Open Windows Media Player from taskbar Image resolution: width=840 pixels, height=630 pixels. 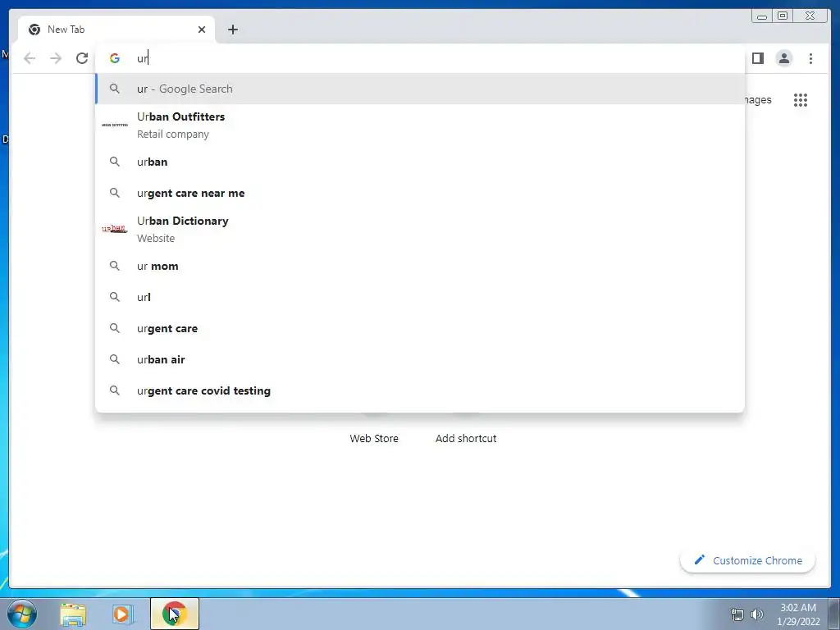(x=122, y=614)
